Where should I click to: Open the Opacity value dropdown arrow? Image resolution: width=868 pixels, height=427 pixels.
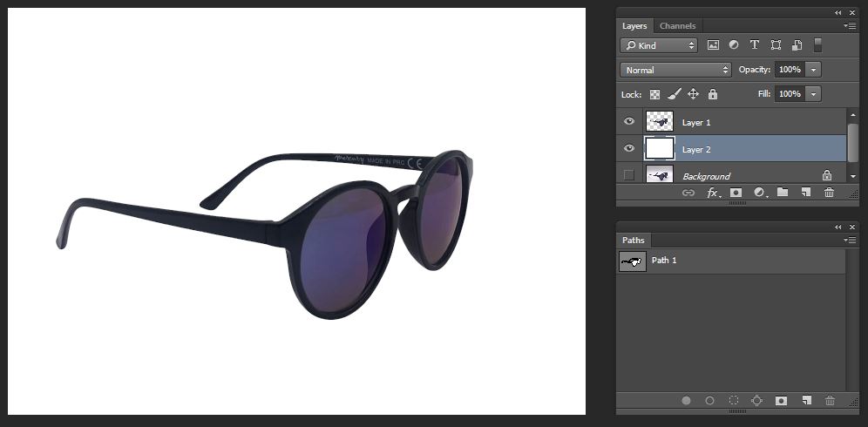click(x=814, y=70)
